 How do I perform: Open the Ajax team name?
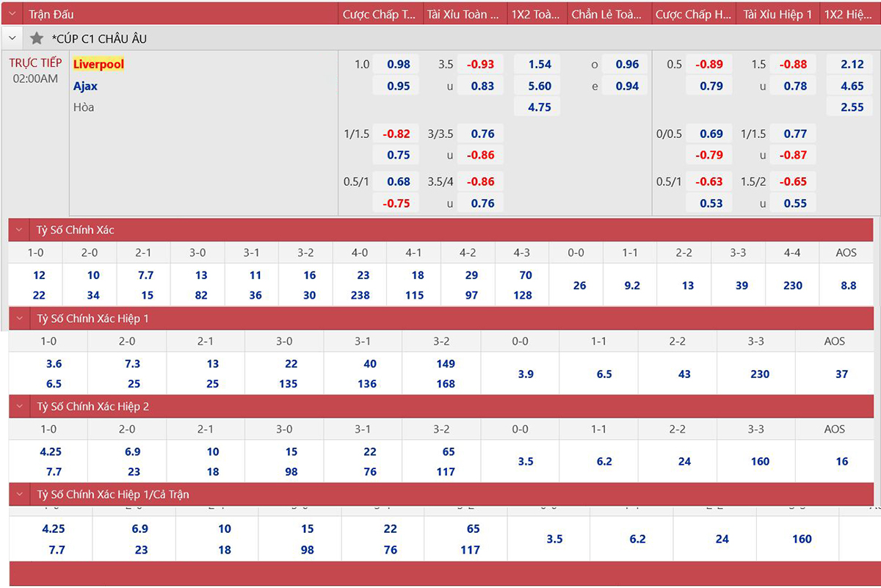[85, 86]
